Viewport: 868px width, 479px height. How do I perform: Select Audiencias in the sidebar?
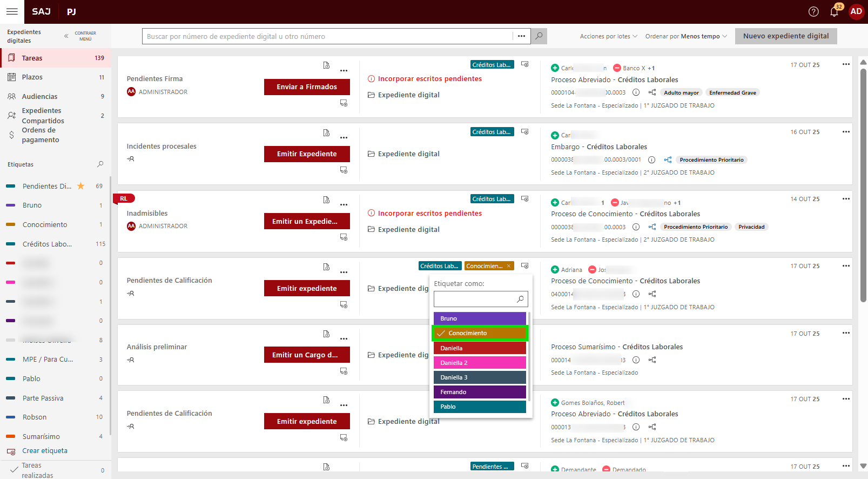click(x=39, y=96)
